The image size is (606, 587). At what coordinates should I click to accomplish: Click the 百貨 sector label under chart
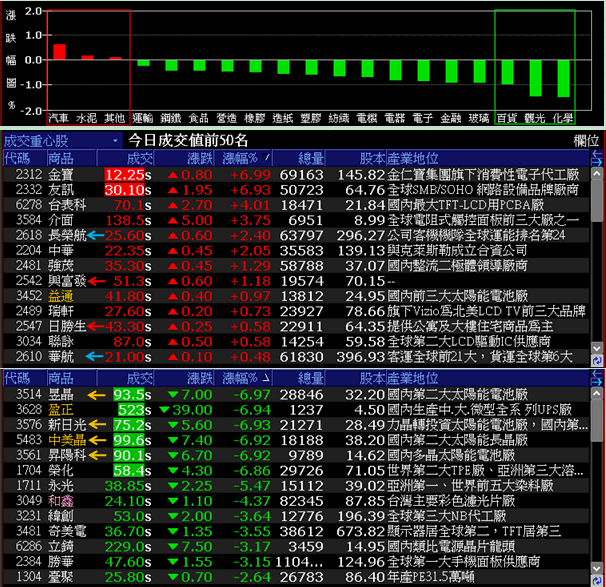(x=507, y=118)
